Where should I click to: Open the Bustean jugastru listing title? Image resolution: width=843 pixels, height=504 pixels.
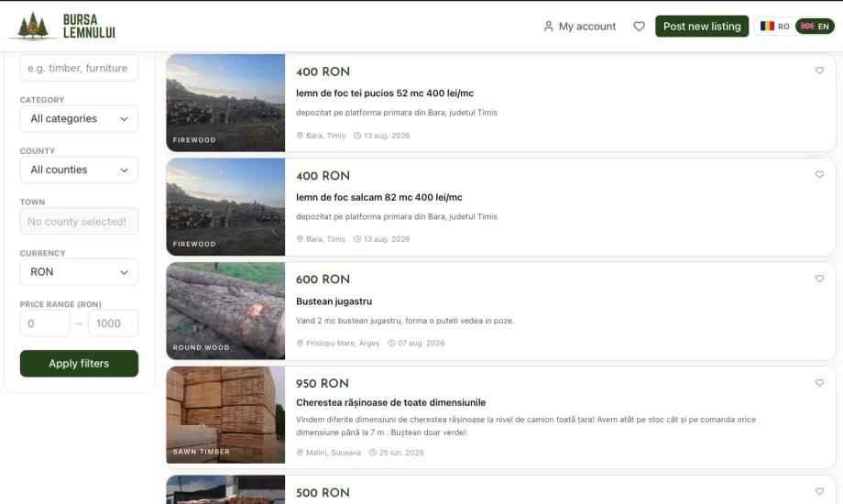tap(334, 301)
